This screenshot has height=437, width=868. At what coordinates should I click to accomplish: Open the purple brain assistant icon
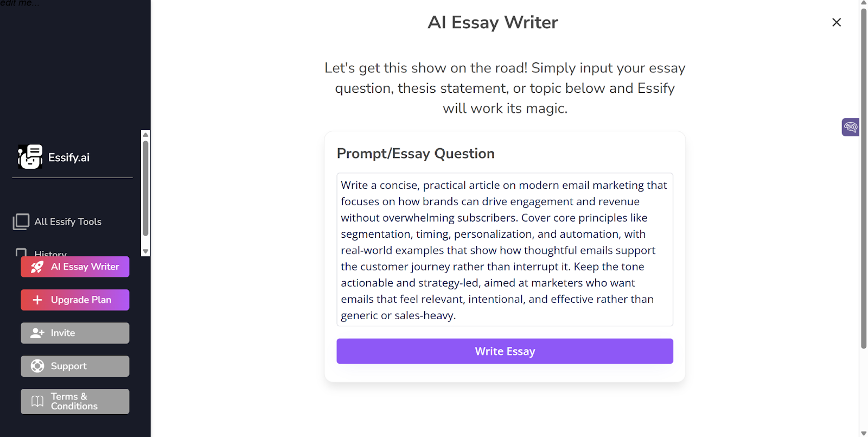click(x=850, y=126)
